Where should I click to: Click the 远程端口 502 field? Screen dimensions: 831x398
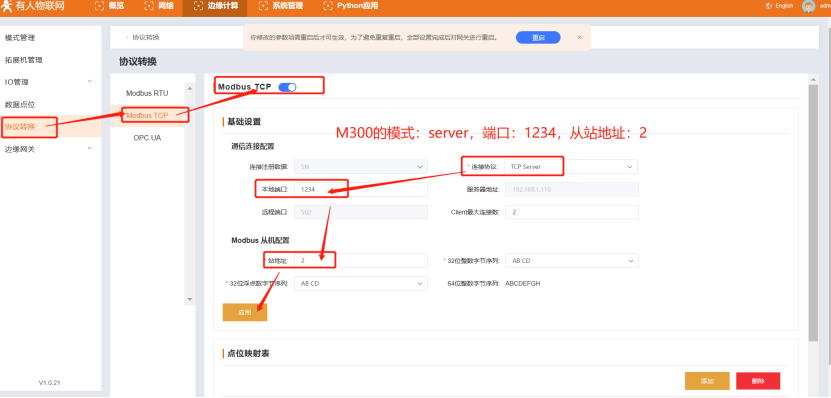coord(361,213)
